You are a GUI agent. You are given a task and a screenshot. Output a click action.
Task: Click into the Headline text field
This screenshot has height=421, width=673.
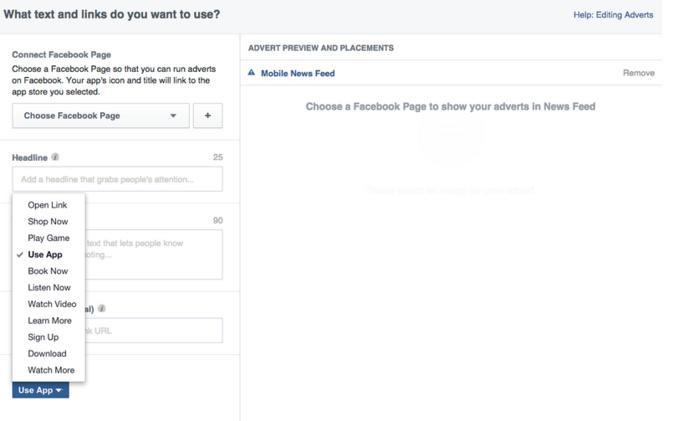(117, 180)
